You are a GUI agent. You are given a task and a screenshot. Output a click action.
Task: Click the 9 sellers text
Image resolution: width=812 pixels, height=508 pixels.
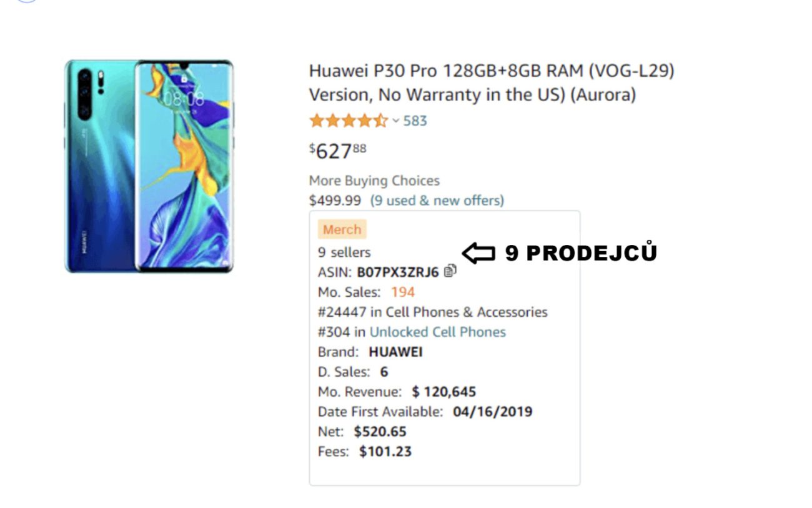[344, 252]
